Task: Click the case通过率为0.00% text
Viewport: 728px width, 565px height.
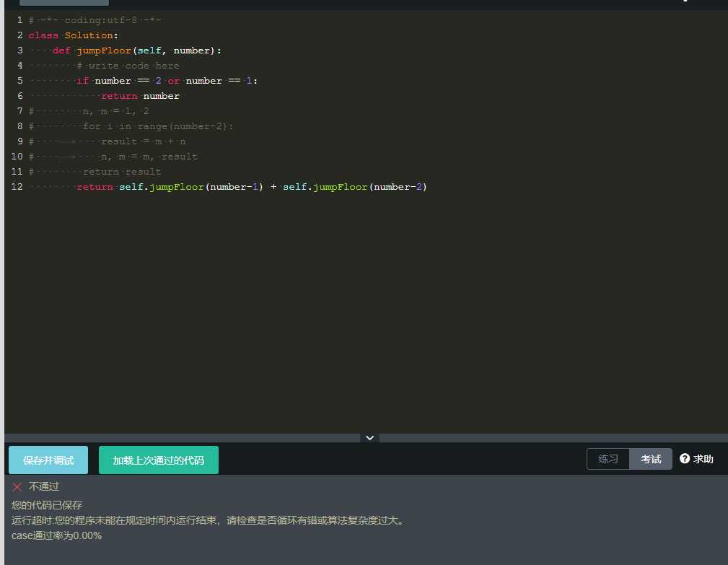Action: 57,535
